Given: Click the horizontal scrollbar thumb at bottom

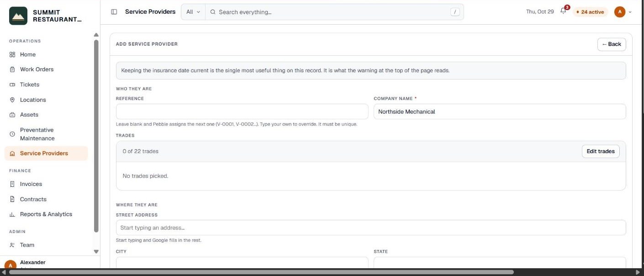Looking at the screenshot, I should pyautogui.click(x=261, y=272).
